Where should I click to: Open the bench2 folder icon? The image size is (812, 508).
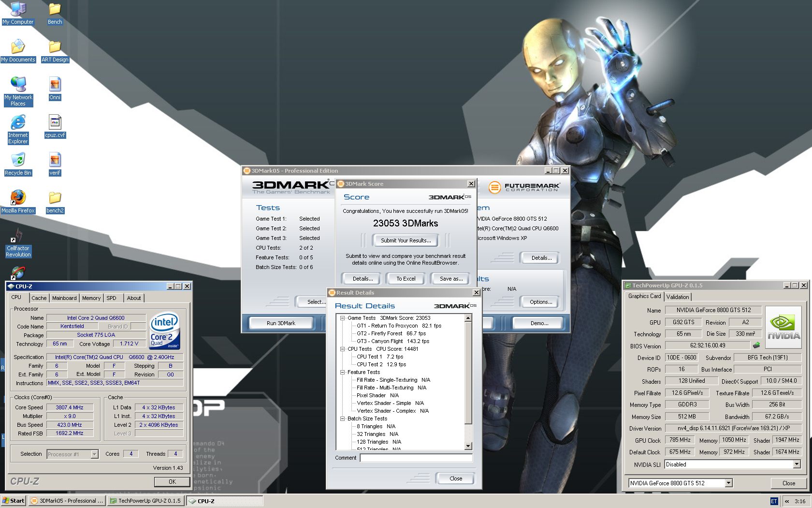coord(55,202)
